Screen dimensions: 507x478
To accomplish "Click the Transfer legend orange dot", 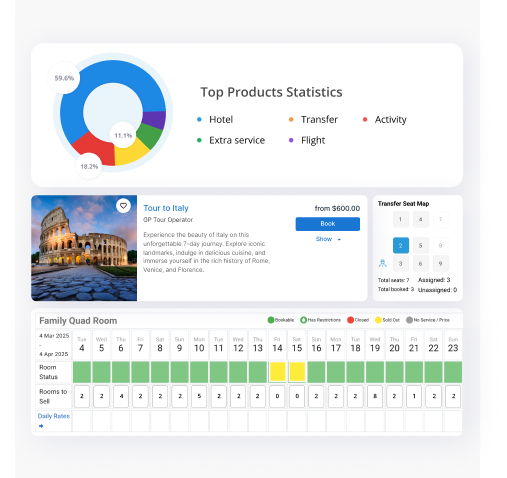I will click(x=291, y=120).
